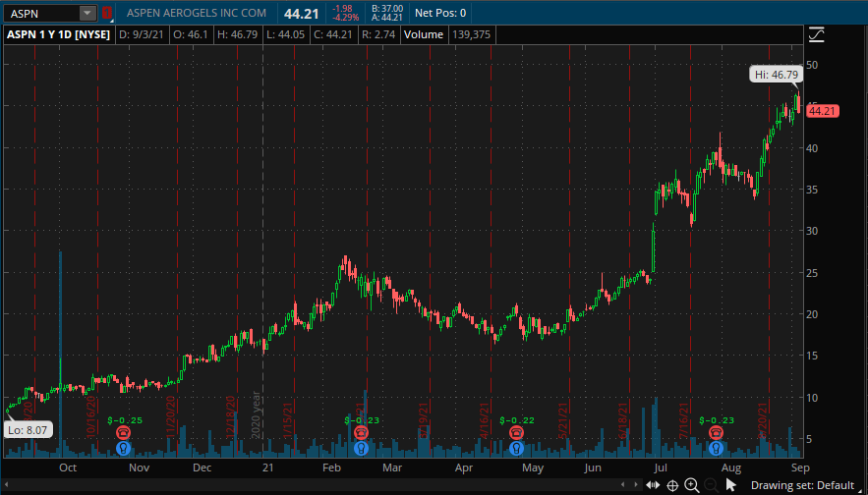Click the Net Pos: 0 field

point(440,13)
